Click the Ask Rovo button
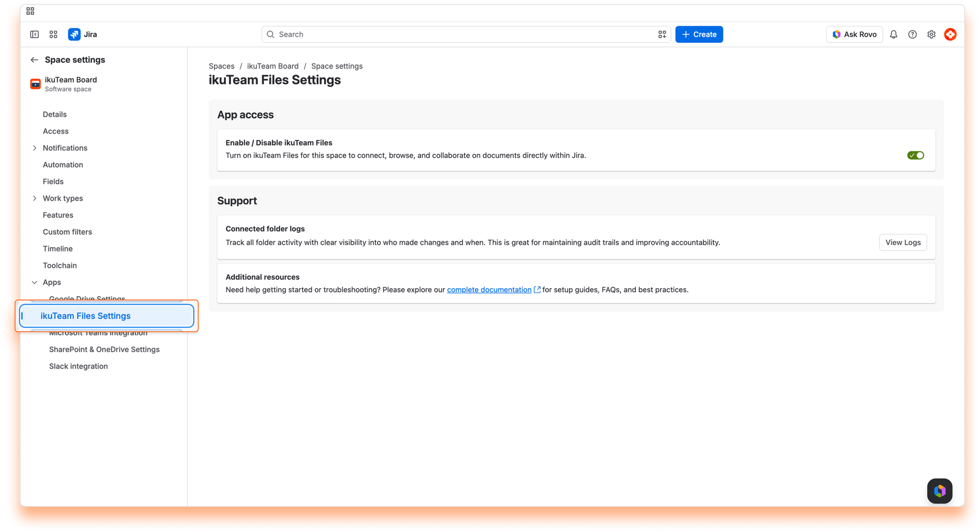Image resolution: width=980 pixels, height=532 pixels. (x=854, y=34)
